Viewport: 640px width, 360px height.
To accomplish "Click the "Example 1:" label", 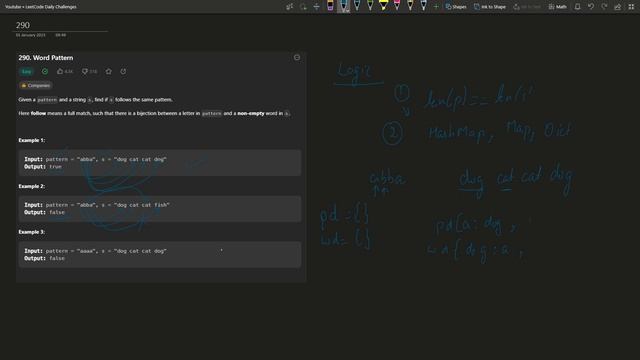I will pyautogui.click(x=32, y=140).
